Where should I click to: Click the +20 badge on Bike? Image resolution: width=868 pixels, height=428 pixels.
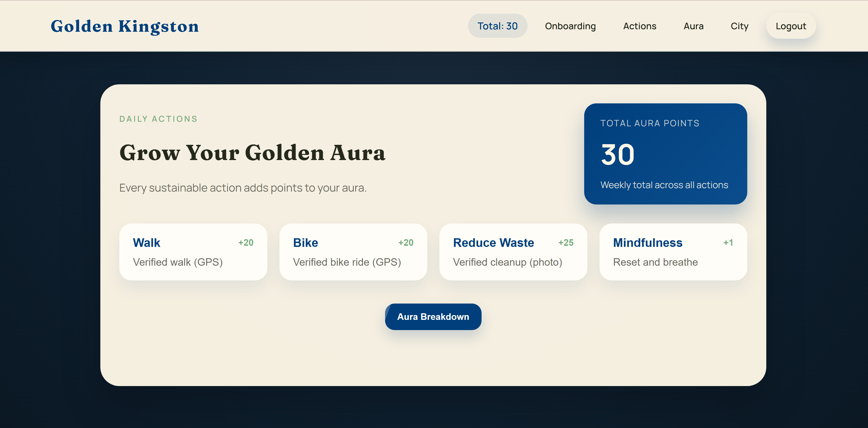tap(405, 243)
